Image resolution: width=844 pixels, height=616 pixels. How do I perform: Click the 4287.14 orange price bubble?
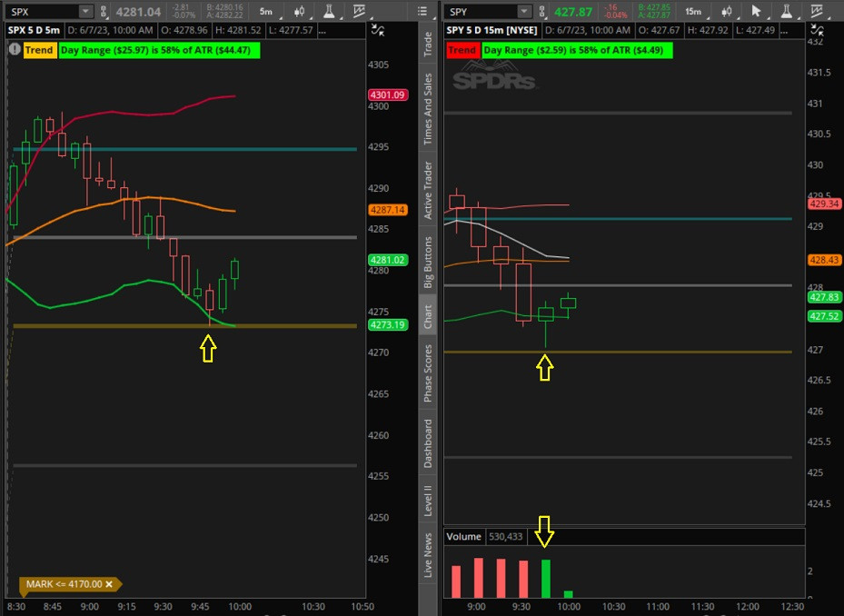(x=388, y=210)
